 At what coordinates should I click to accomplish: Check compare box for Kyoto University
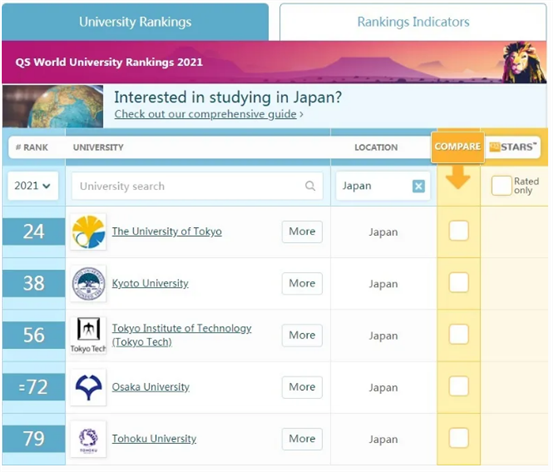[458, 283]
